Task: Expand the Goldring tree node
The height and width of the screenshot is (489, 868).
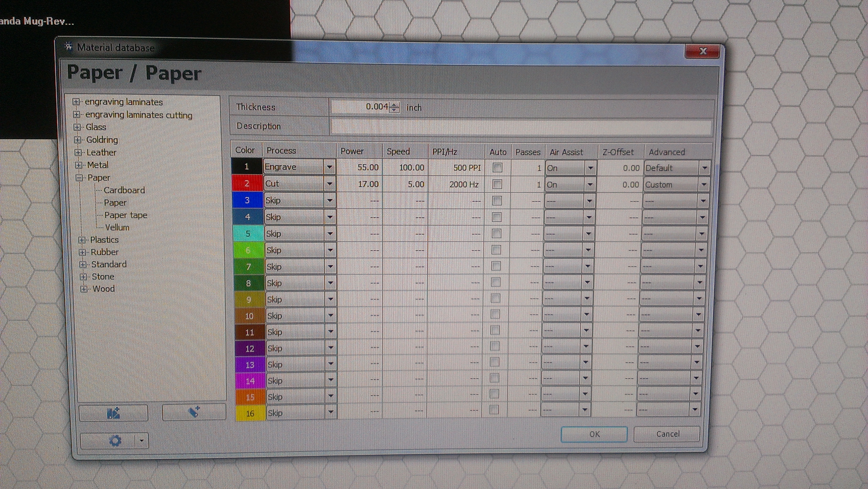Action: coord(77,140)
